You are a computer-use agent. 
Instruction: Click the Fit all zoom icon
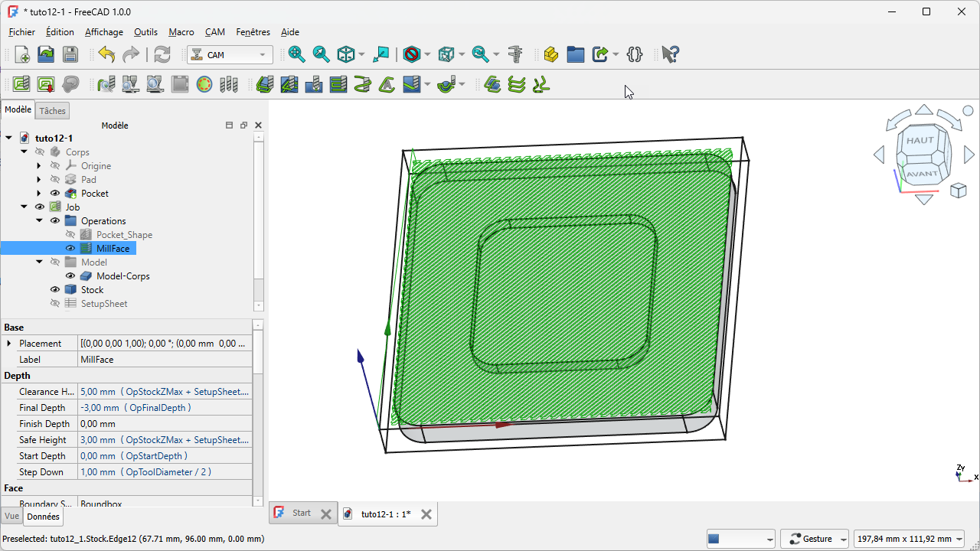[x=296, y=54]
